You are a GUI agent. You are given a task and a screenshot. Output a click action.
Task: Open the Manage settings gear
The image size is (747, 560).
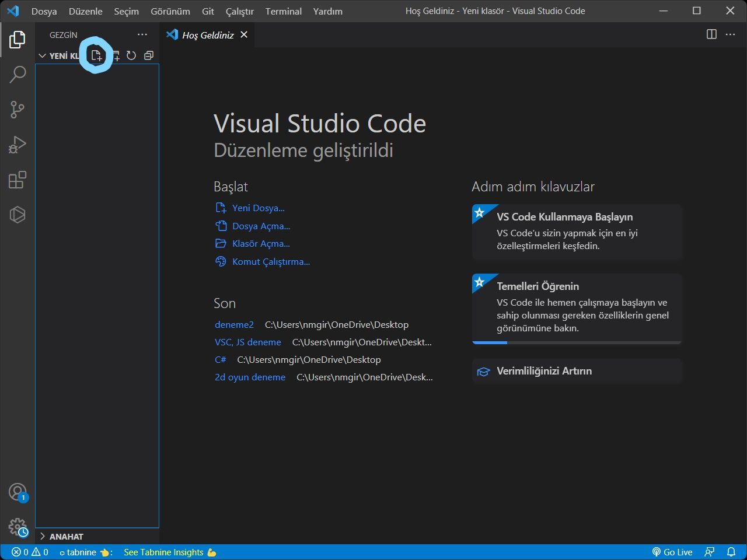pos(18,527)
